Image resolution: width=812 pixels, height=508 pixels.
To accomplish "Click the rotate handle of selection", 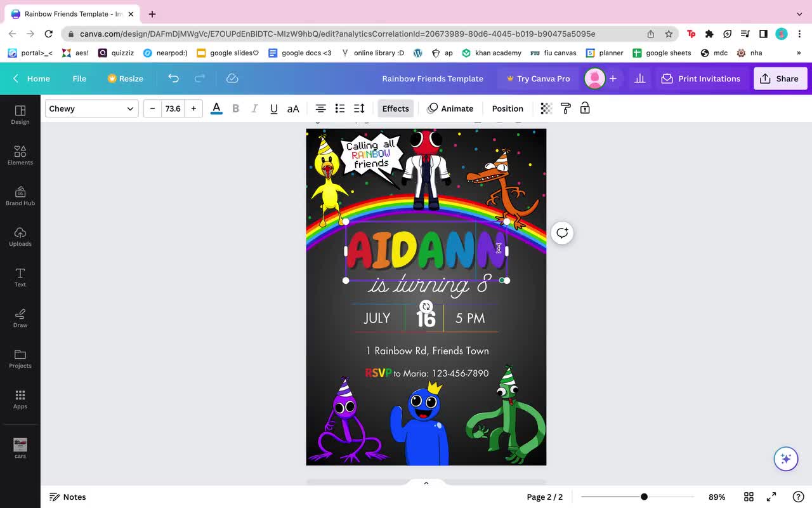I will click(426, 307).
